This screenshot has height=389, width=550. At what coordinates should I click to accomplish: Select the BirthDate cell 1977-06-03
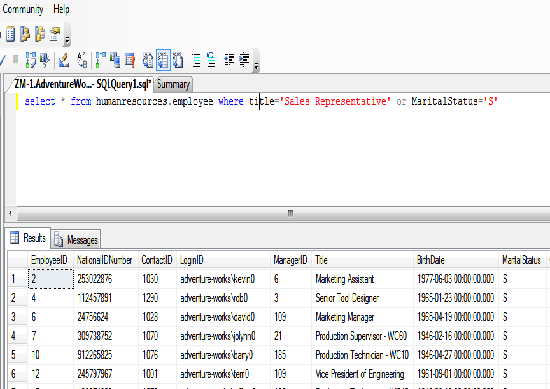point(456,279)
